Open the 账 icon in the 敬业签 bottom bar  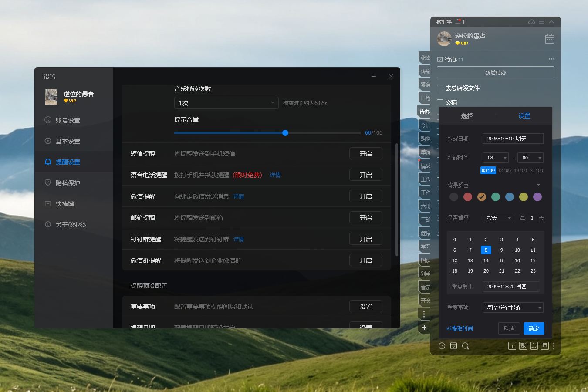click(523, 346)
